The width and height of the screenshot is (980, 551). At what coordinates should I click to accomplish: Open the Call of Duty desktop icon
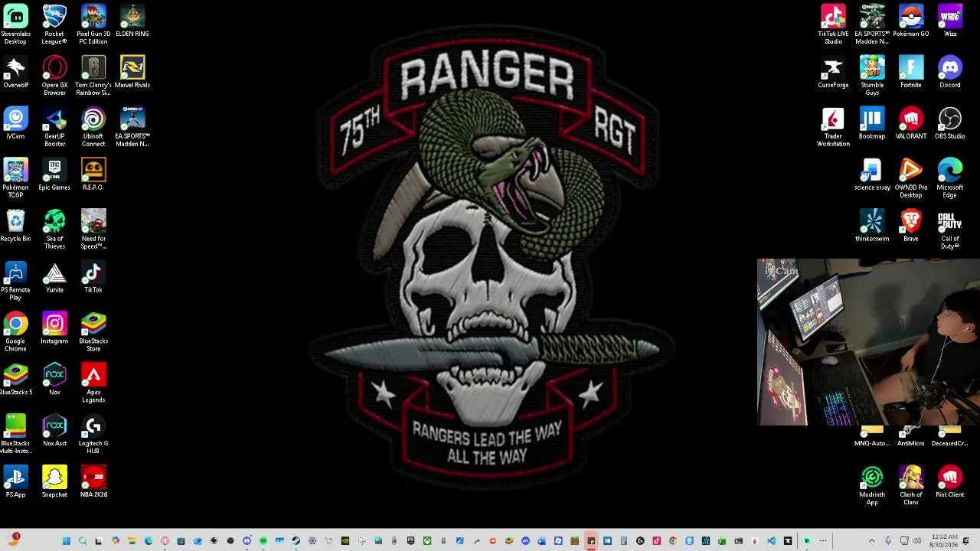pyautogui.click(x=950, y=230)
